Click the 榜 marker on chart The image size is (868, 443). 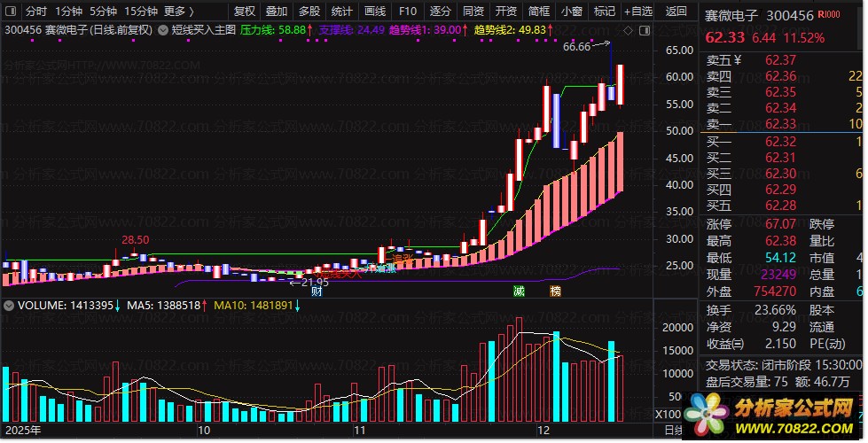(555, 291)
